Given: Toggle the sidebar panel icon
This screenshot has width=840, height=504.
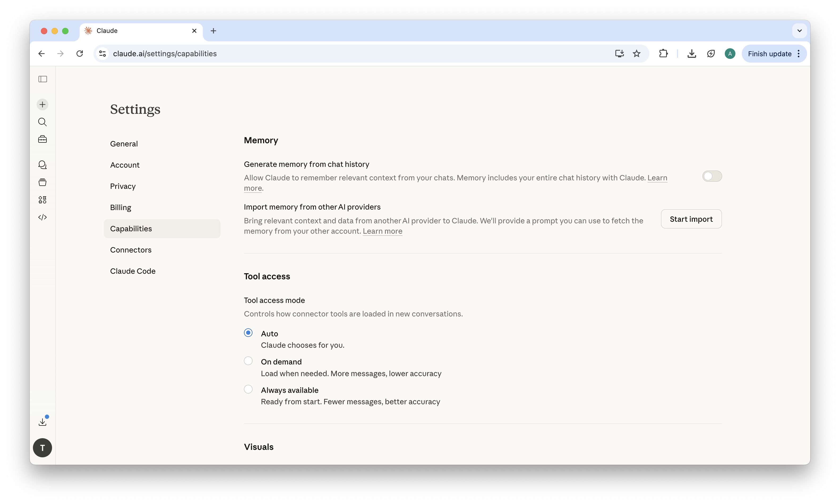Looking at the screenshot, I should [42, 79].
